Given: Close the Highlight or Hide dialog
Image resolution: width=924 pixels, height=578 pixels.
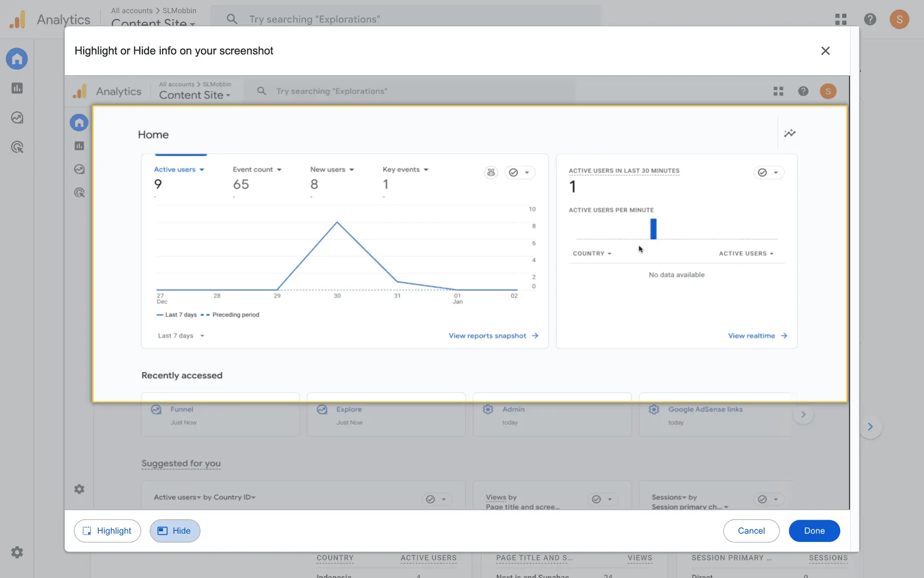Looking at the screenshot, I should coord(825,51).
